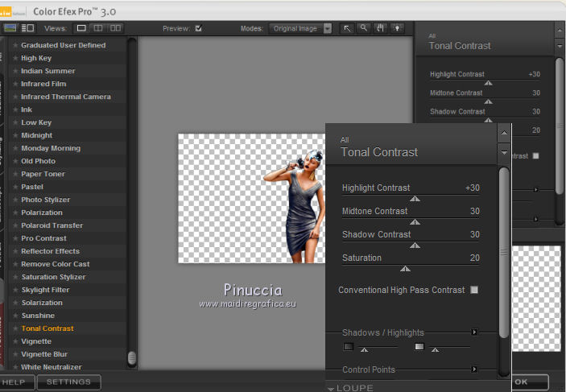The width and height of the screenshot is (566, 392).
Task: Enable Conventional High Pass Contrast checkbox
Action: click(x=474, y=290)
